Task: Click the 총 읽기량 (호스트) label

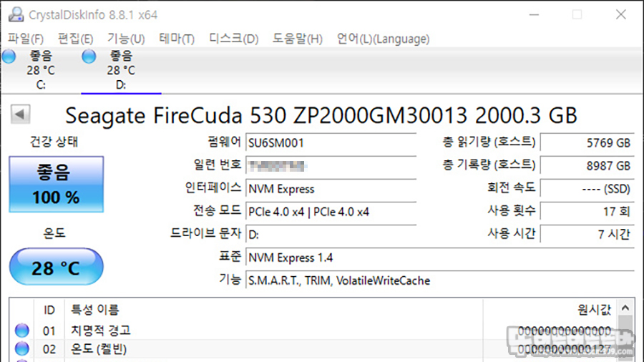Action: pos(489,142)
